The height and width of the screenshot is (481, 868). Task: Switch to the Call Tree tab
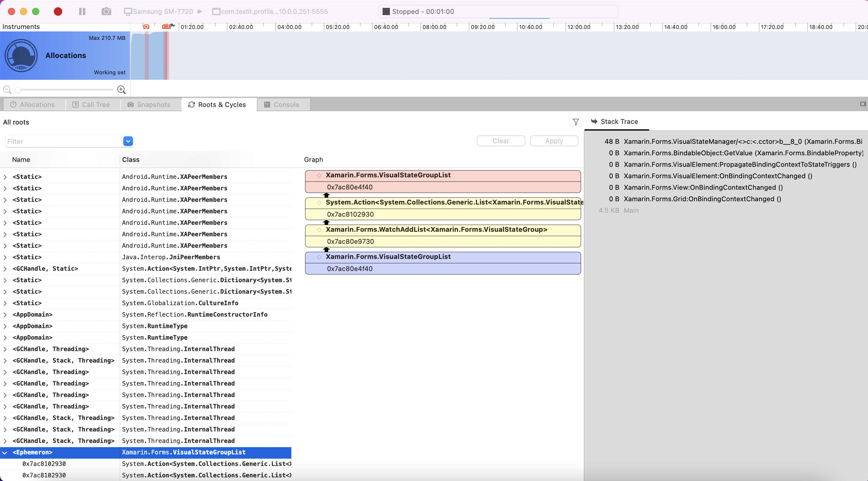click(92, 105)
